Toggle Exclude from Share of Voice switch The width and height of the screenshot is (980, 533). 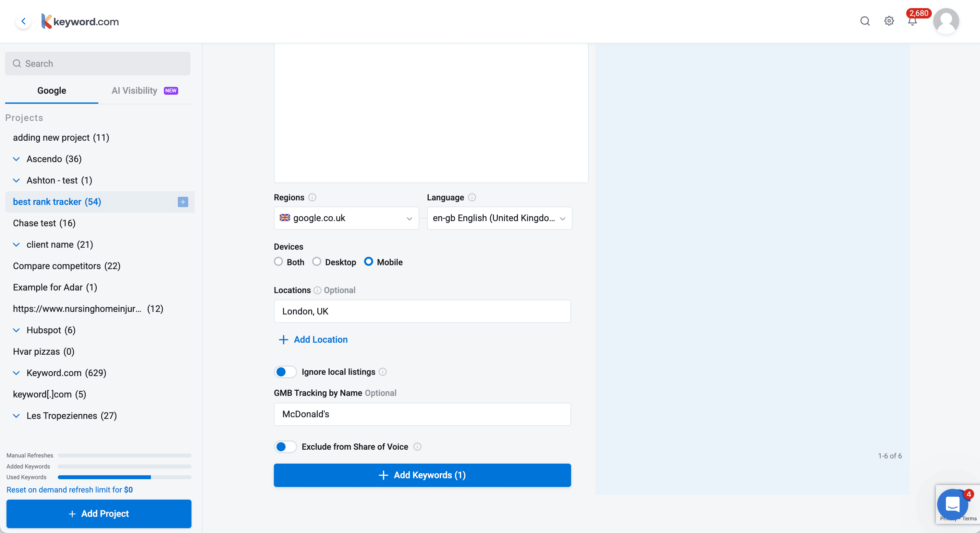tap(285, 447)
